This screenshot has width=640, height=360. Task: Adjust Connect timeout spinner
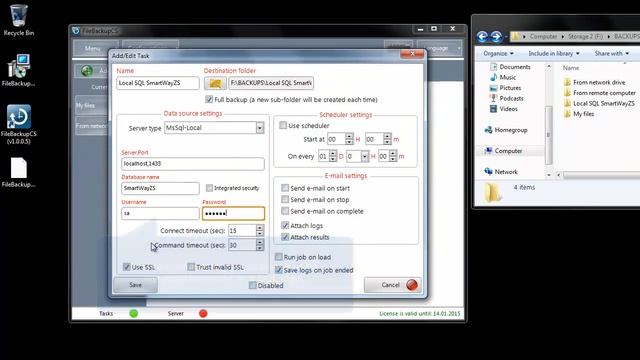click(x=260, y=231)
